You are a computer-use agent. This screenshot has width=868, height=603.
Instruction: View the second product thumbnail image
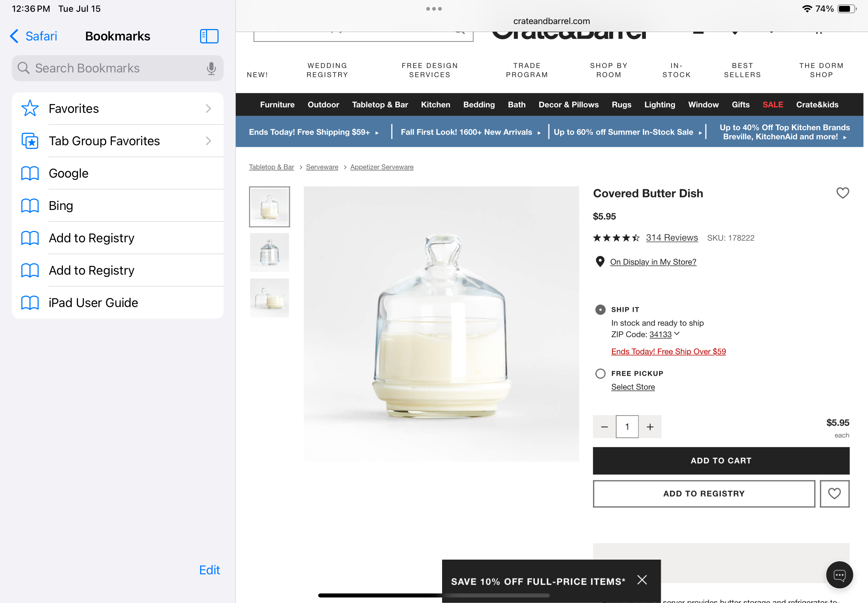point(270,252)
